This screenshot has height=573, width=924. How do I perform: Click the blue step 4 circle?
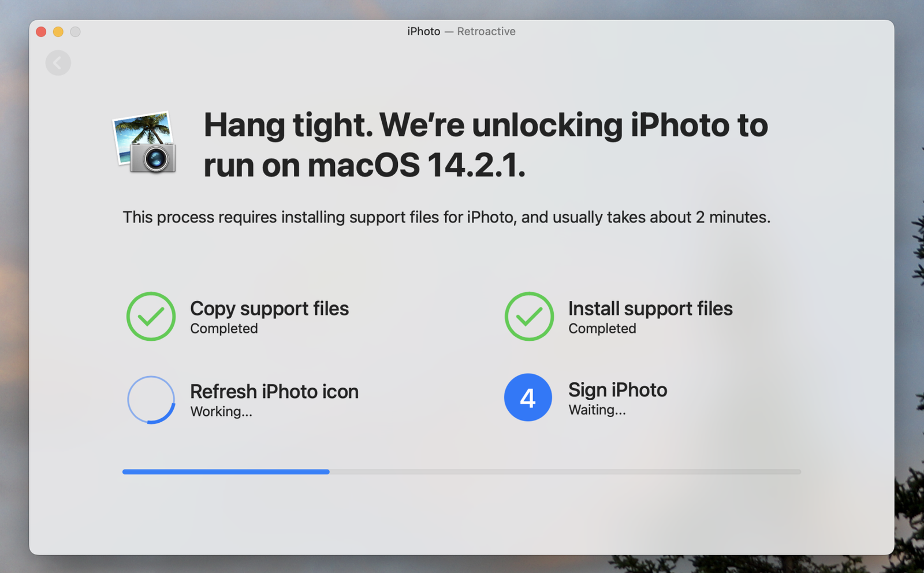528,397
